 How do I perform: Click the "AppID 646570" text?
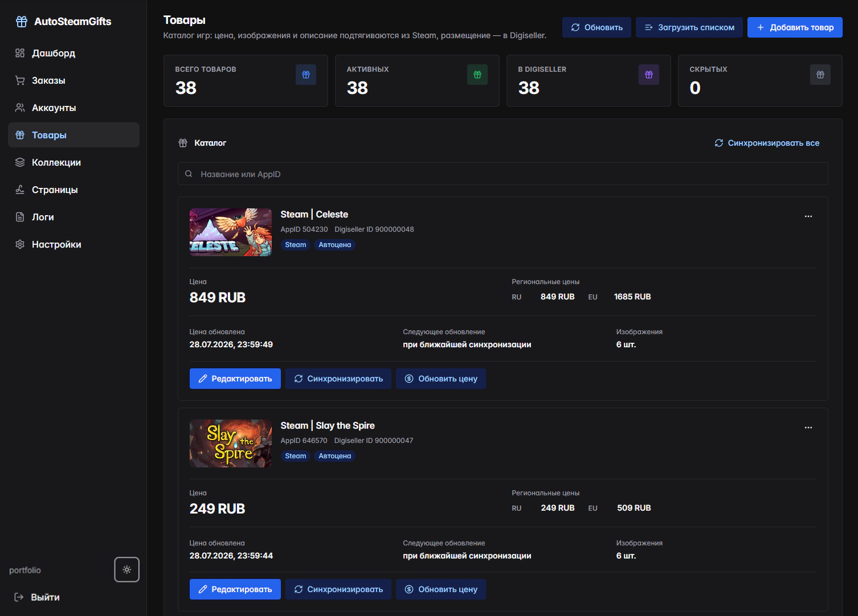(304, 441)
